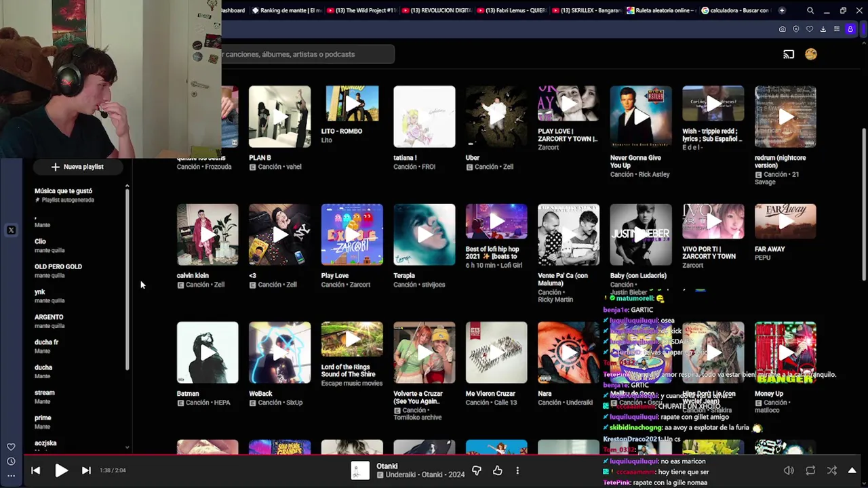
Task: Switch to The Wild Project browser tab
Action: (361, 10)
